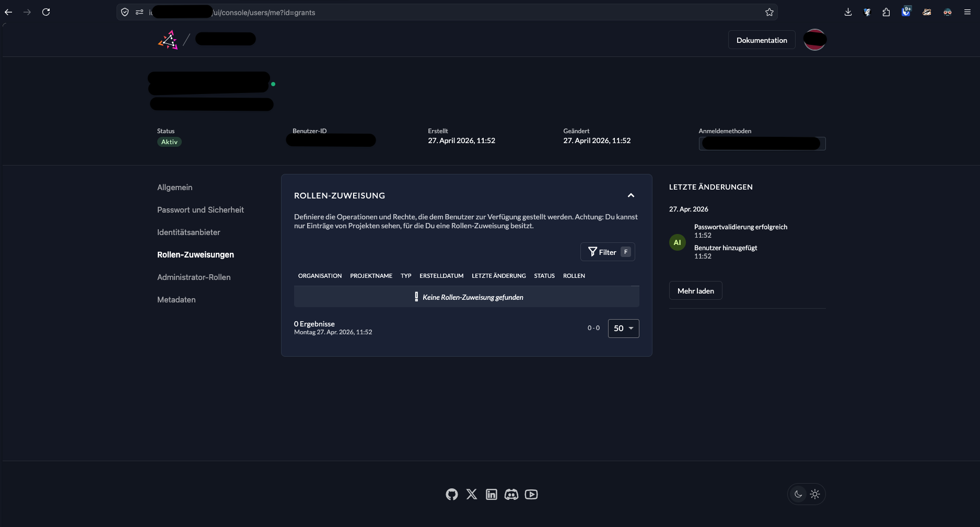This screenshot has width=980, height=527.
Task: Open the YouTube icon in footer
Action: click(531, 494)
